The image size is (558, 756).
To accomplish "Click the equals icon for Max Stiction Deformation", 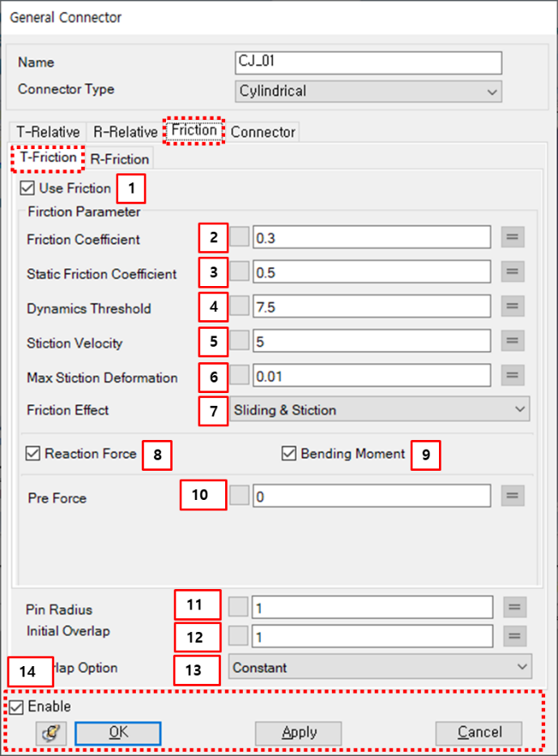I will click(x=513, y=375).
